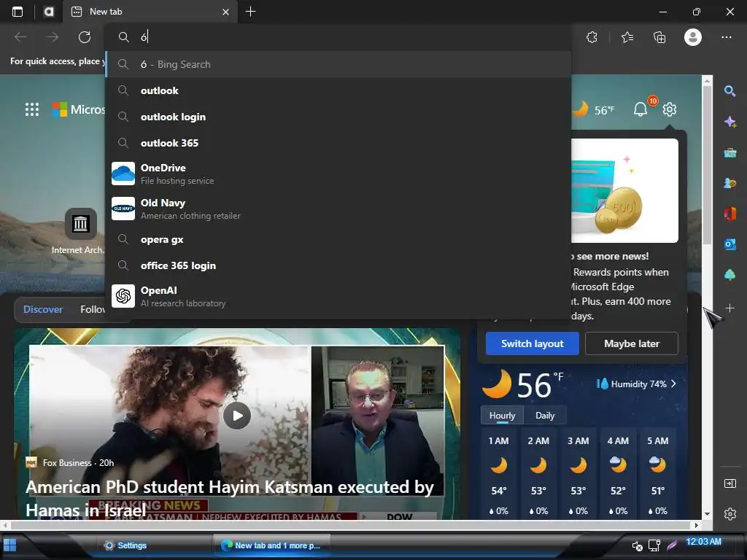
Task: Open the 12:03 AM taskbar clock
Action: [703, 542]
